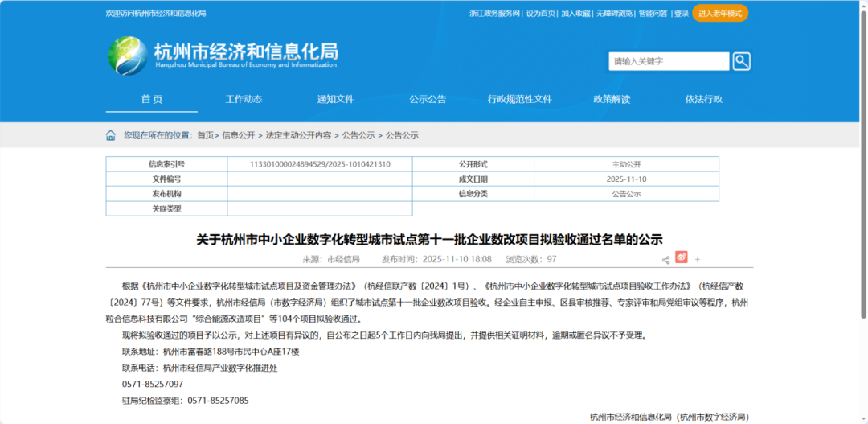Select 公示公告 in the navigation bar
Screen dimensions: 868x424
click(x=427, y=99)
